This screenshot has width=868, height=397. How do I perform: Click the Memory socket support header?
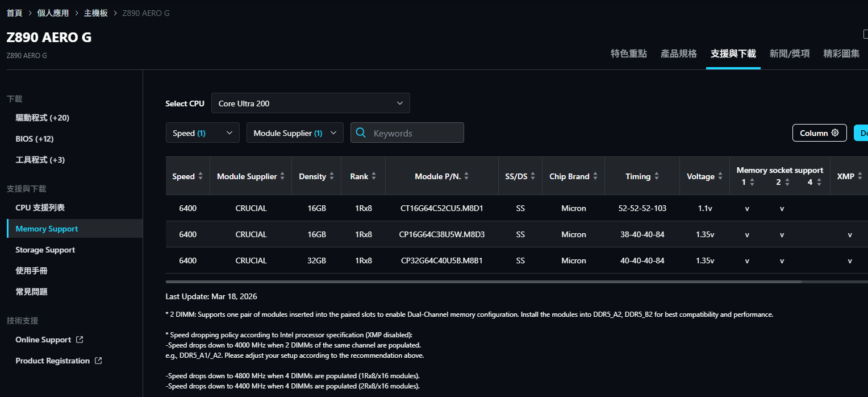pos(780,170)
